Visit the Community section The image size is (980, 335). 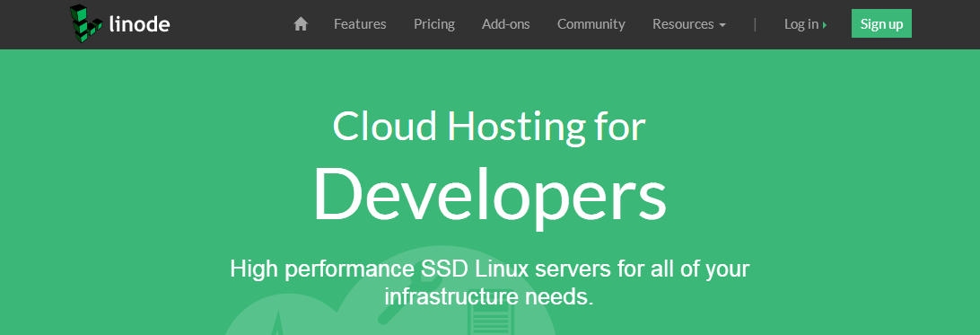point(591,24)
